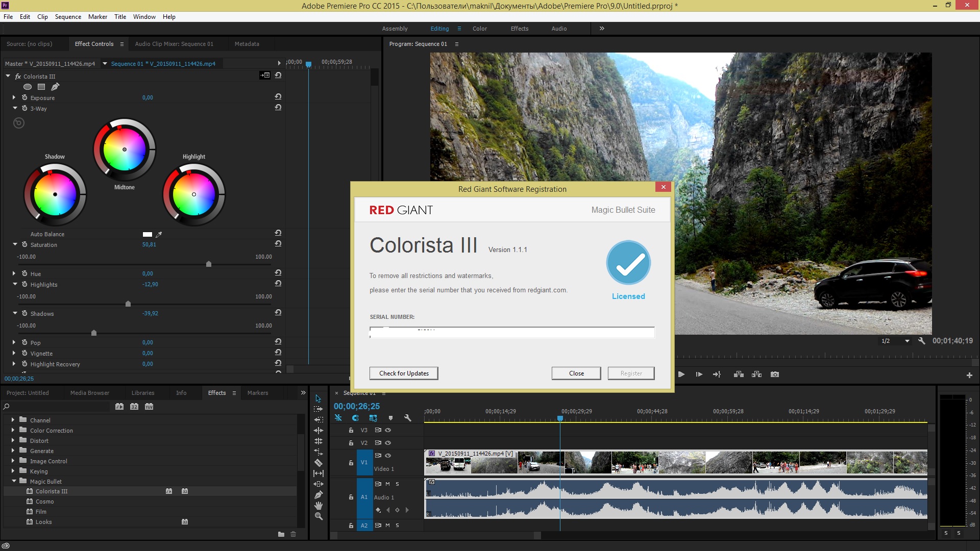Choose the ellipse mask tool under Colorista III

[x=28, y=87]
